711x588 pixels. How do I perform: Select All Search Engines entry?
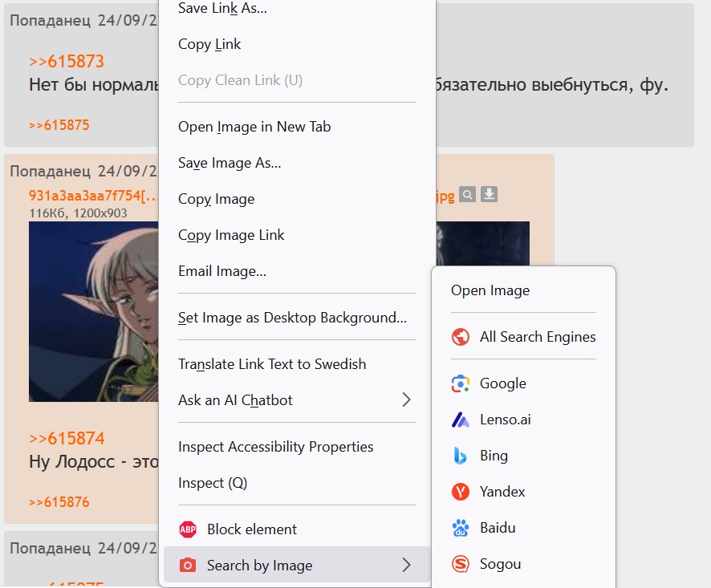pyautogui.click(x=524, y=337)
